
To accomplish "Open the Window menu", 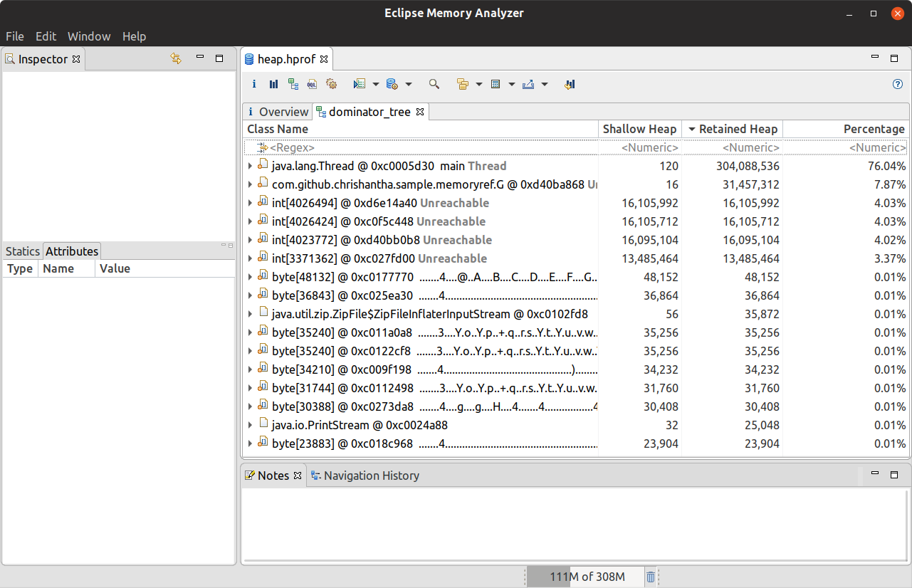I will coord(89,36).
